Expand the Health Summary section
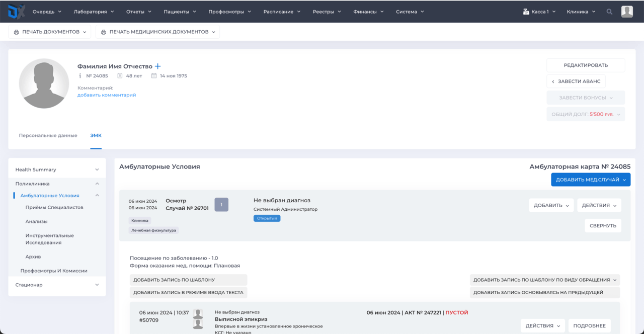The width and height of the screenshot is (644, 334). pos(57,170)
